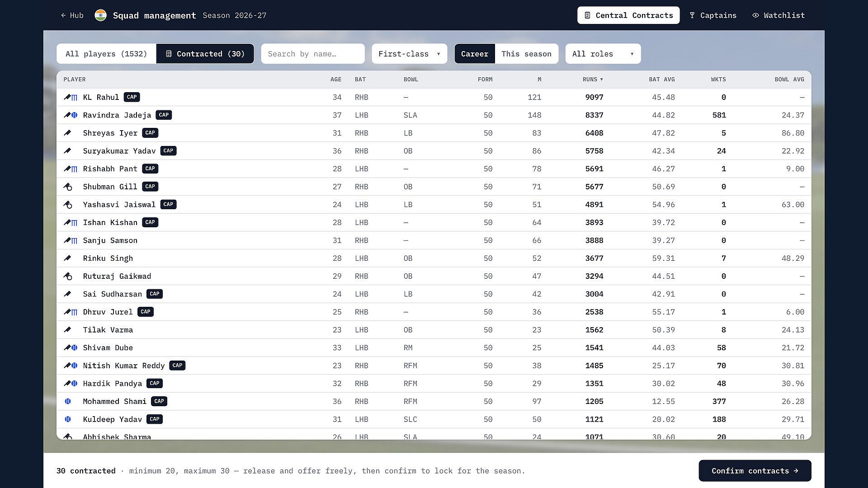Click Shubman Gill's batting average 50.69

[x=663, y=187]
